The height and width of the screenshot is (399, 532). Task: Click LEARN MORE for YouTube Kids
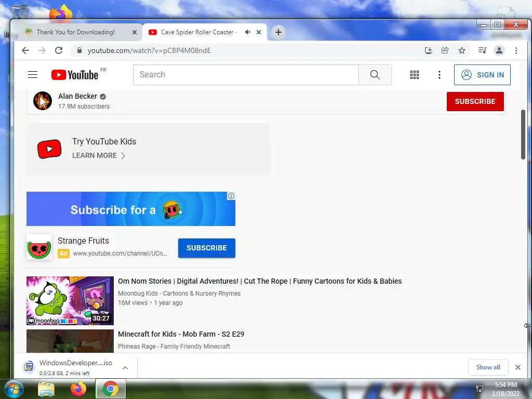pyautogui.click(x=99, y=155)
